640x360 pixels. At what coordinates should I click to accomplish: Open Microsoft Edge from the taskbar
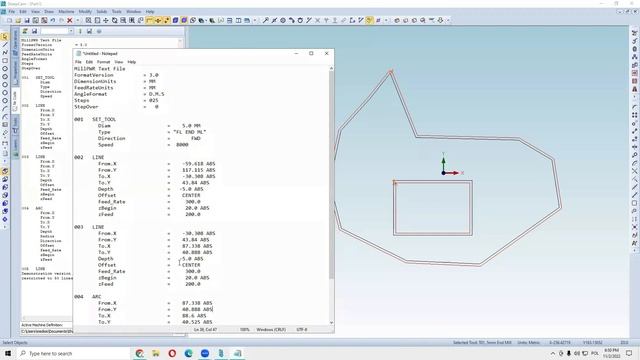189,353
